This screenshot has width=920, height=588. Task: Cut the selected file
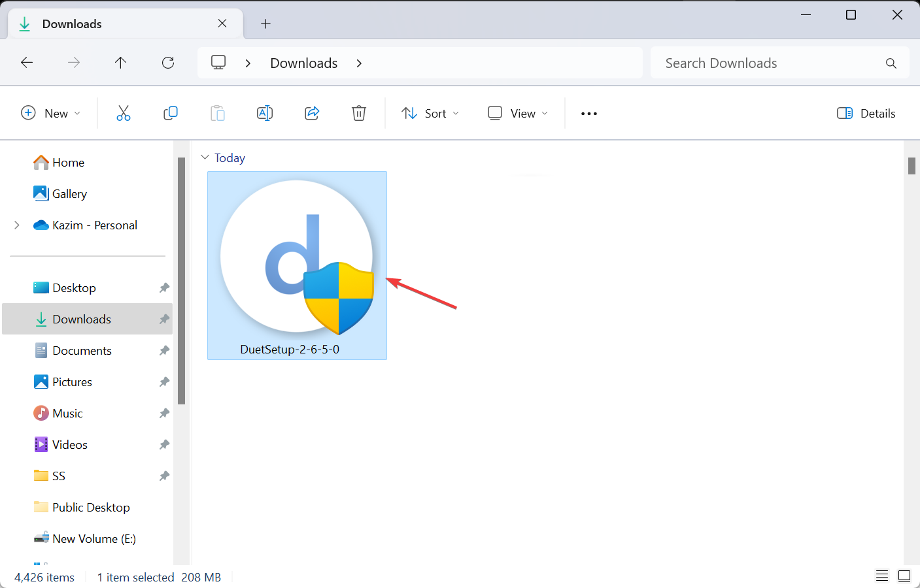click(124, 112)
